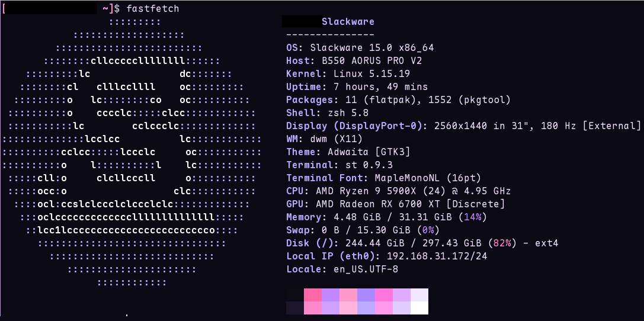644x321 pixels.
Task: Click the 14% memory usage value
Action: pos(472,217)
